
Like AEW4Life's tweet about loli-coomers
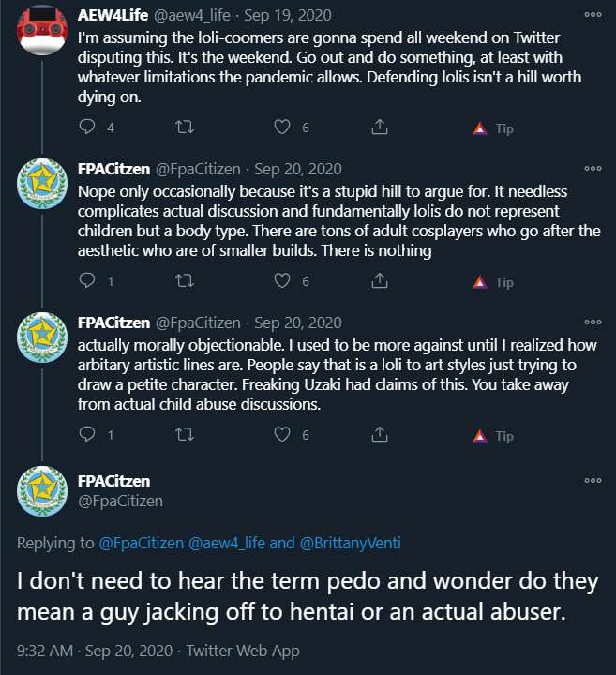[x=282, y=127]
